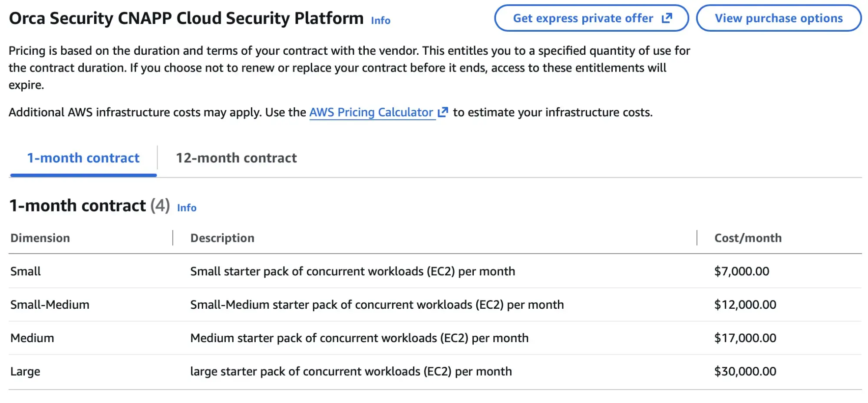Select the Small dimension row
The image size is (868, 403).
(x=435, y=271)
